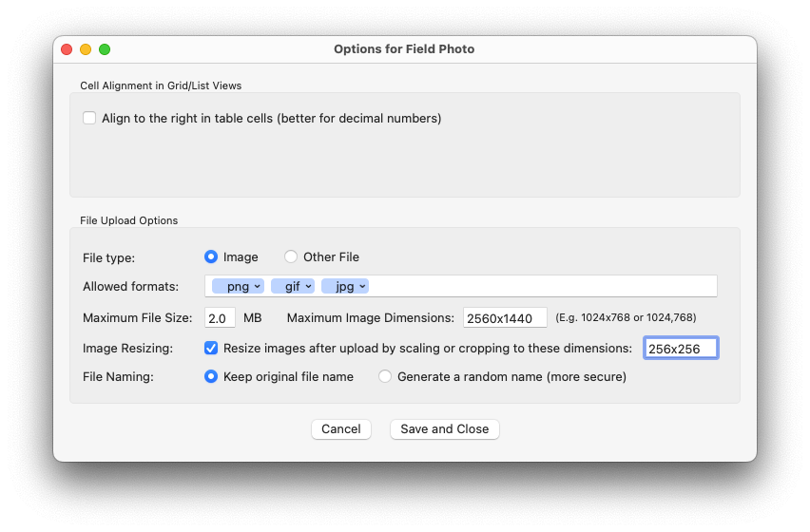
Task: Click the File Upload Options section heading
Action: pyautogui.click(x=128, y=220)
